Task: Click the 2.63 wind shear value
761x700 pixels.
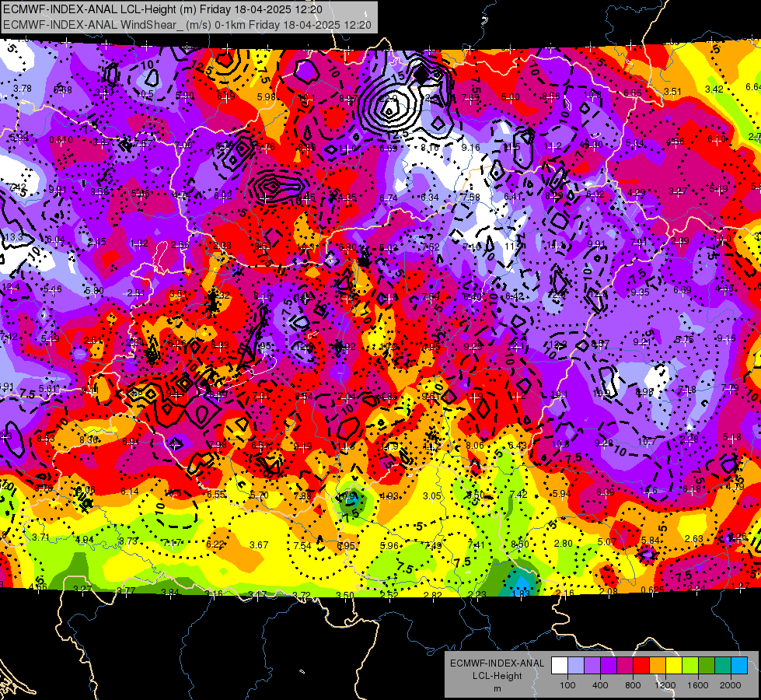Action: coord(694,538)
